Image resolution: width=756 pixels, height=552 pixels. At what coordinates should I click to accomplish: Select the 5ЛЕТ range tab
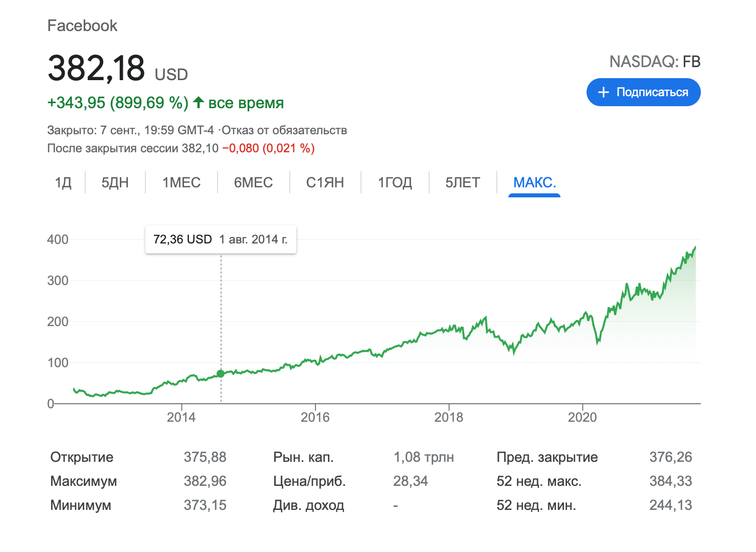click(463, 182)
